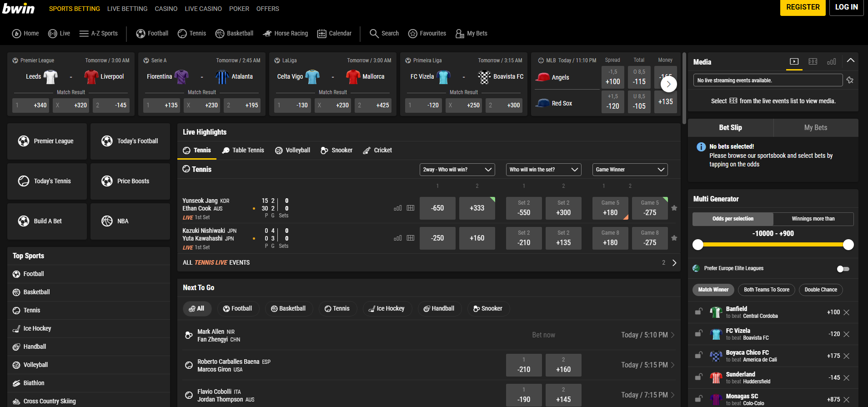Open the Roberto Carballes Baena match arrow
This screenshot has width=868, height=407.
[x=672, y=365]
